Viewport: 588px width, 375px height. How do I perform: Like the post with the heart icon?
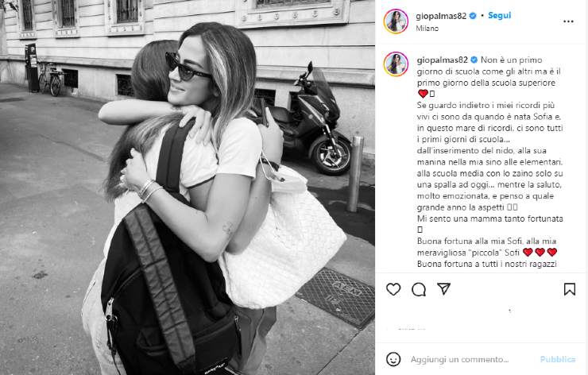(393, 289)
